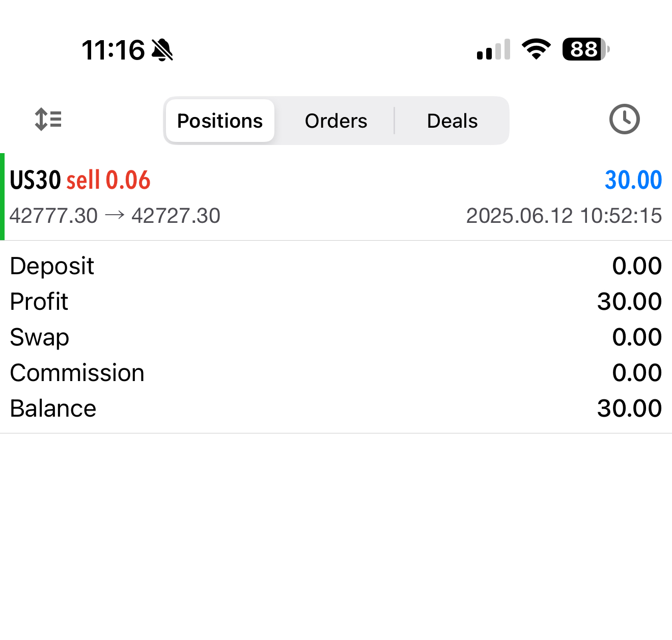Tap the 42777.30 → 42727.30 price line
This screenshot has width=672, height=640.
point(115,216)
